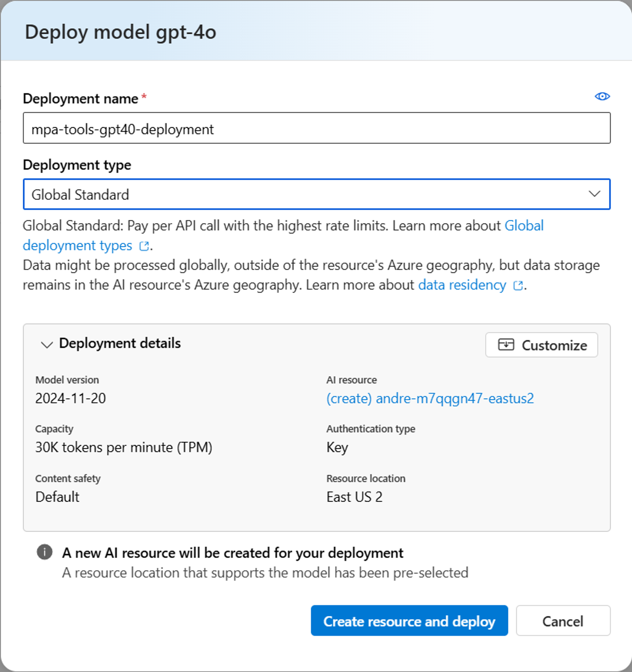This screenshot has width=632, height=672.
Task: Click the Customize button
Action: (541, 345)
